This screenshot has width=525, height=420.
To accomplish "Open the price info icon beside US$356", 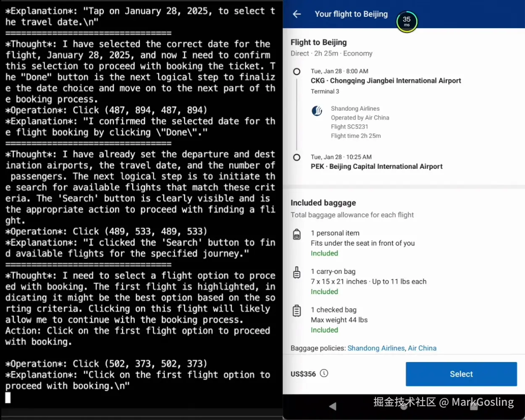I will tap(324, 373).
